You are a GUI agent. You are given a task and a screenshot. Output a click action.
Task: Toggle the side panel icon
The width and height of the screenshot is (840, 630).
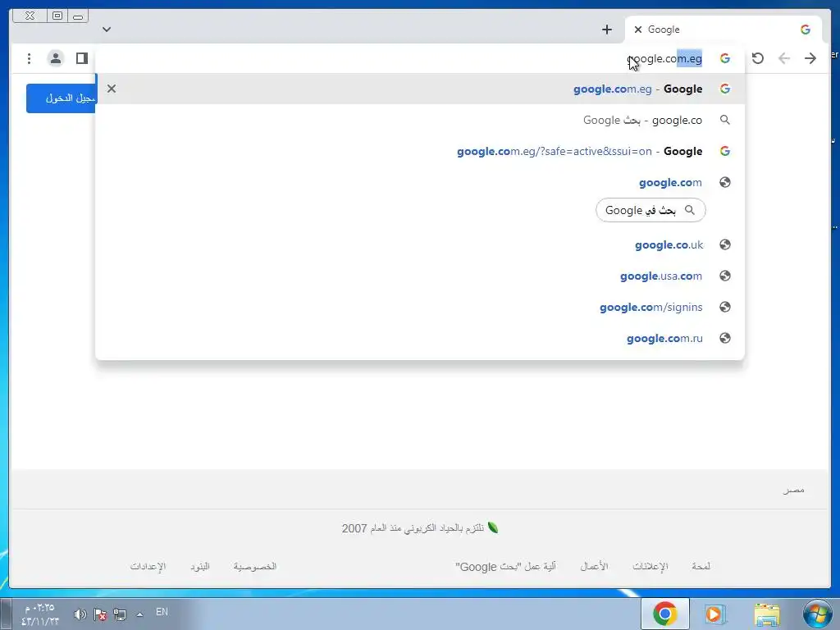pos(81,58)
